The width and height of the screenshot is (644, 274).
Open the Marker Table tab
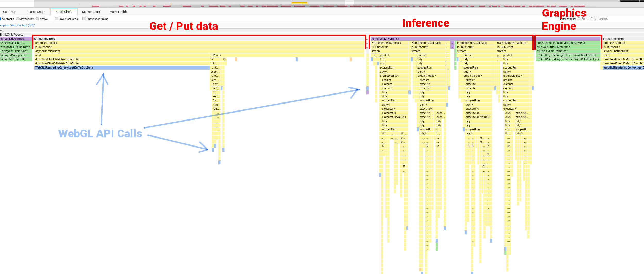pyautogui.click(x=118, y=12)
